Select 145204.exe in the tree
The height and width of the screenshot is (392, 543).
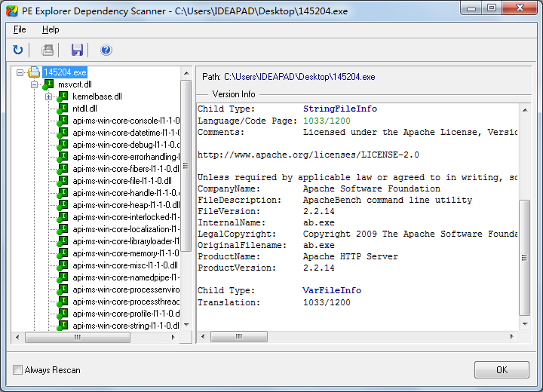point(65,72)
